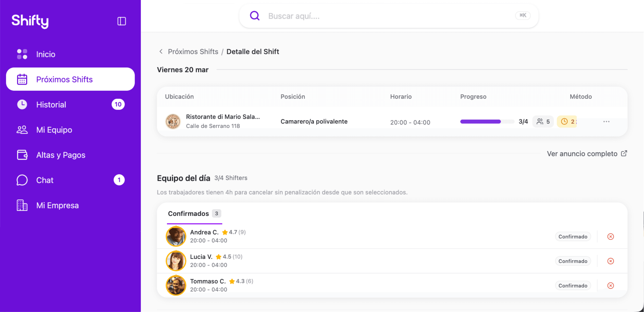Go back using the breadcrumb chevron

click(161, 51)
